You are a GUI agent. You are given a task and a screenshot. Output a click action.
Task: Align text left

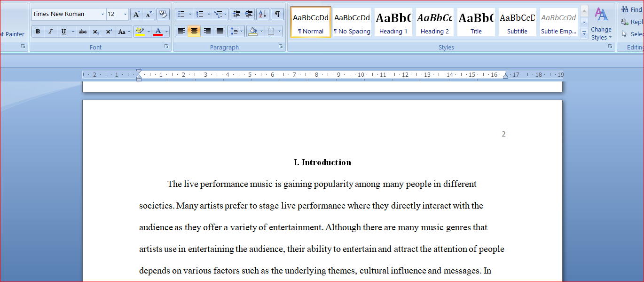click(181, 32)
